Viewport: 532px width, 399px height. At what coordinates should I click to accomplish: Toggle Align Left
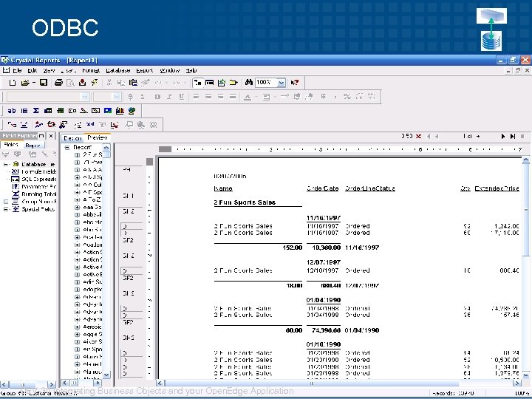tap(196, 97)
